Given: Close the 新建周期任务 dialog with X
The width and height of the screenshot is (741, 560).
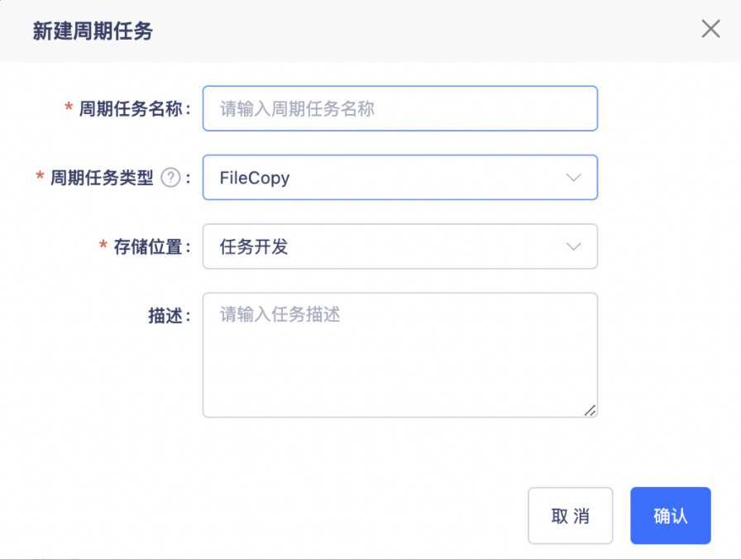Looking at the screenshot, I should 710,29.
